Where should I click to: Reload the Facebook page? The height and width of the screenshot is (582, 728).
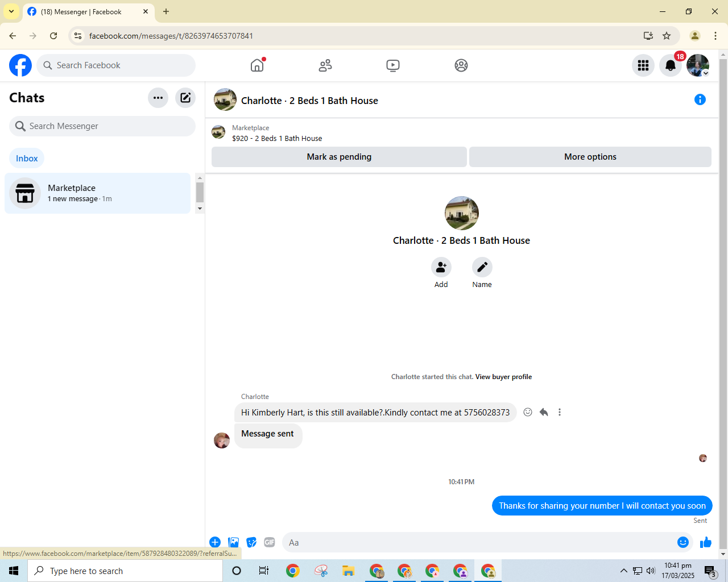coord(53,36)
